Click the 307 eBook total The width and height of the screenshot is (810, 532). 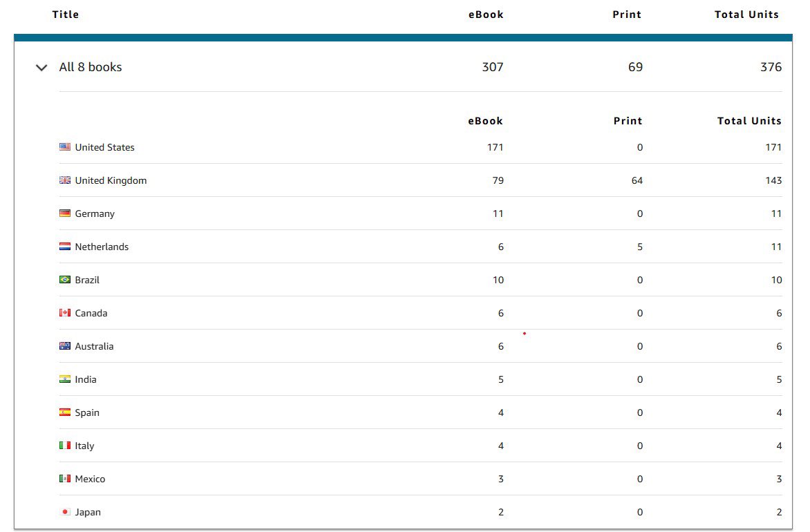pyautogui.click(x=493, y=67)
